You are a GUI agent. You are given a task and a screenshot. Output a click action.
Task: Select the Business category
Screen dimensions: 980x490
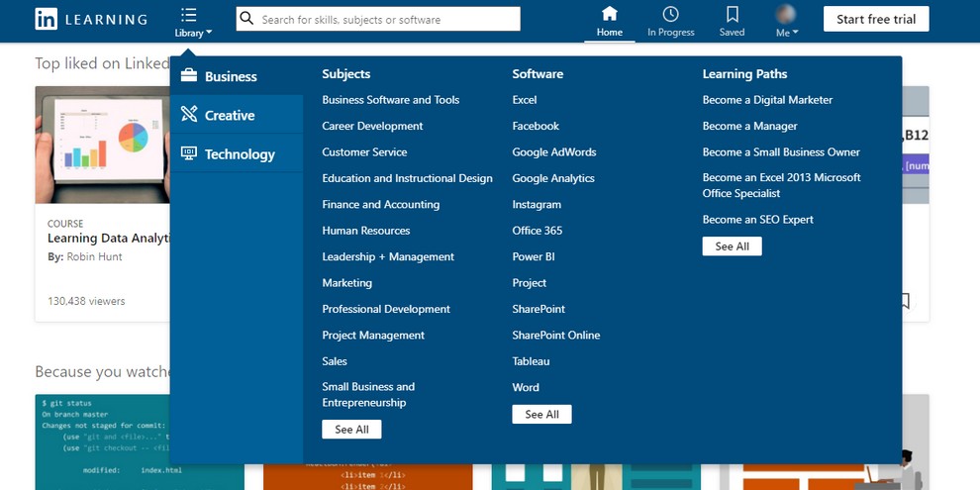coord(237,75)
